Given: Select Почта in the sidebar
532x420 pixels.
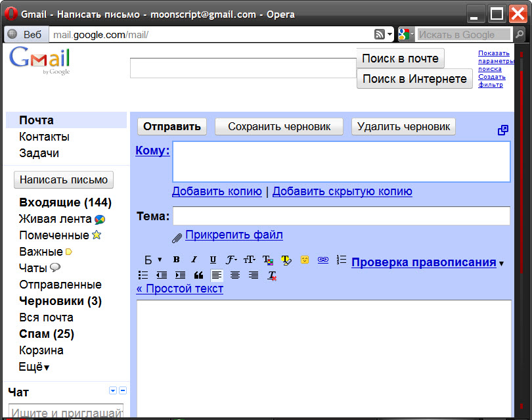Looking at the screenshot, I should pos(66,120).
